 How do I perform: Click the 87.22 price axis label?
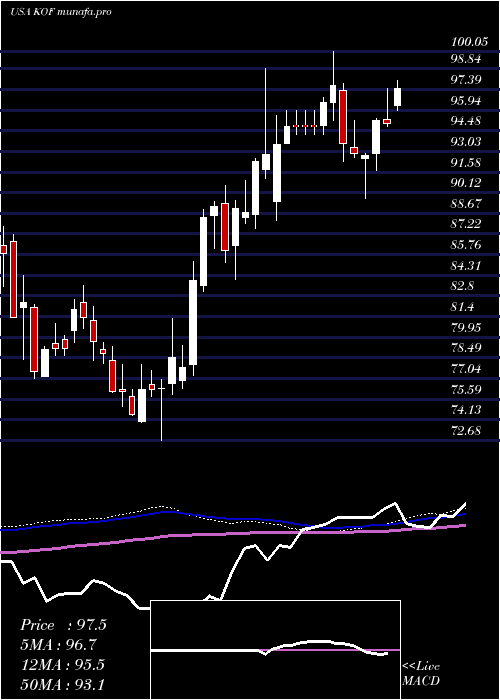coord(466,224)
